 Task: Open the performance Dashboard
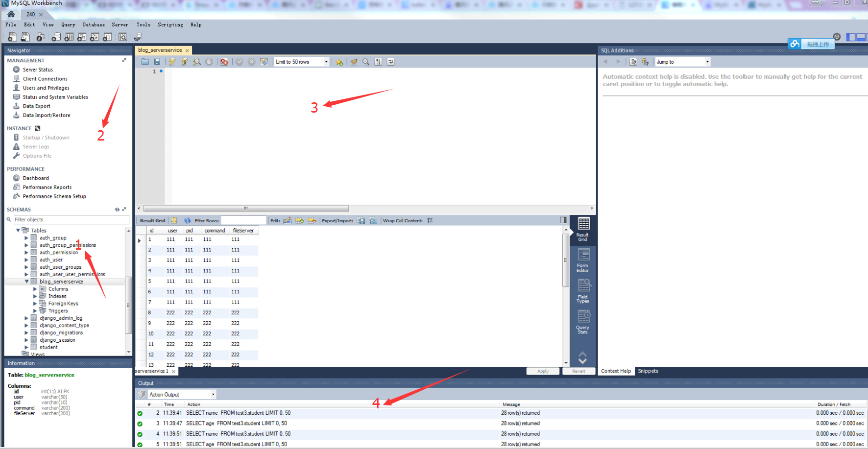coord(36,178)
